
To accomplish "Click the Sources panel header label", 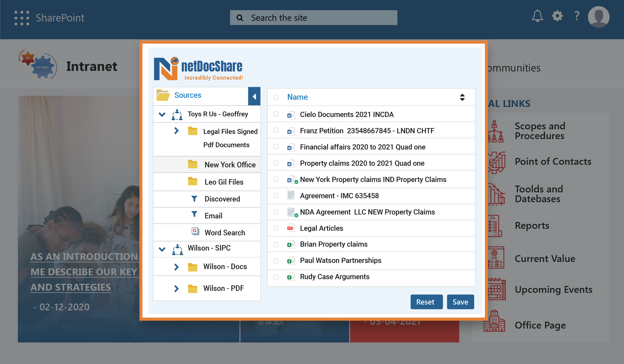I will tap(188, 95).
